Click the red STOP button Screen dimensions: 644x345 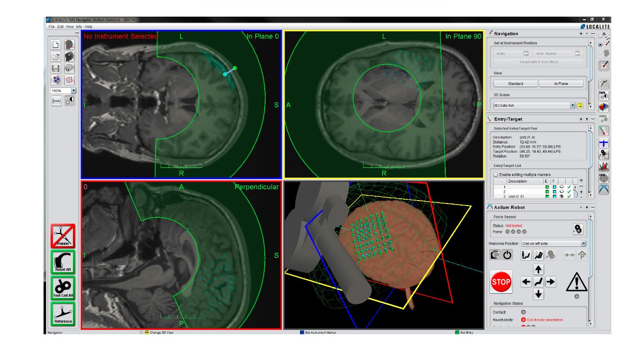click(x=501, y=282)
